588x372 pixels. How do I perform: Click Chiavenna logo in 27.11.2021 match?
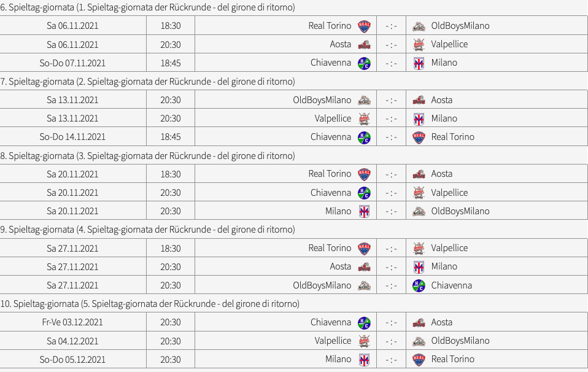point(419,285)
